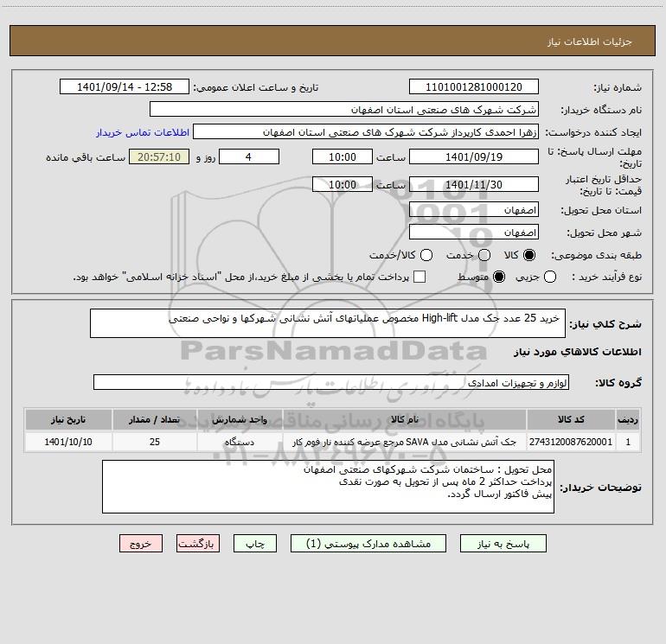The width and height of the screenshot is (666, 644).
Task: Click the تاریخ نیاز column header
Action: tap(68, 419)
